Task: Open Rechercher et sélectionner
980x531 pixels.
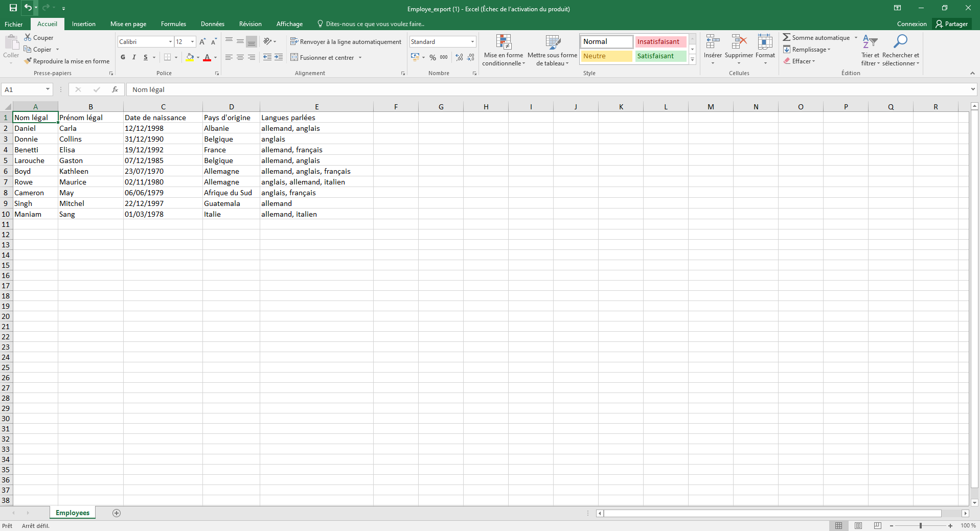Action: [900, 50]
